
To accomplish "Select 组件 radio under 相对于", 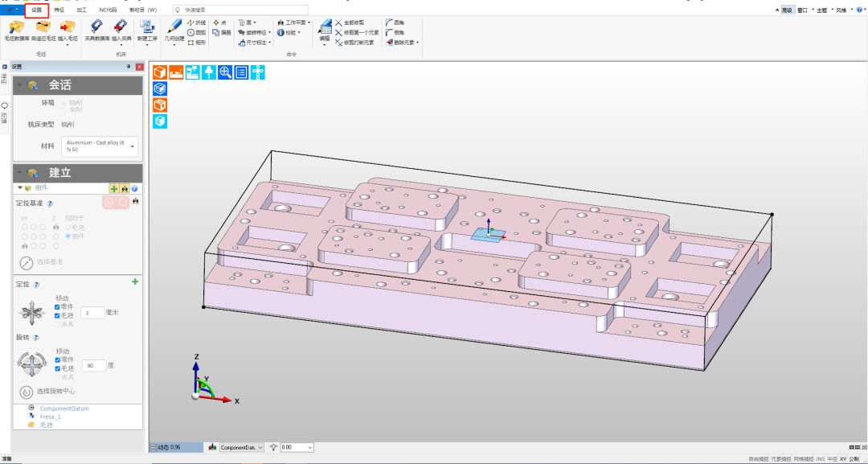I will (68, 236).
